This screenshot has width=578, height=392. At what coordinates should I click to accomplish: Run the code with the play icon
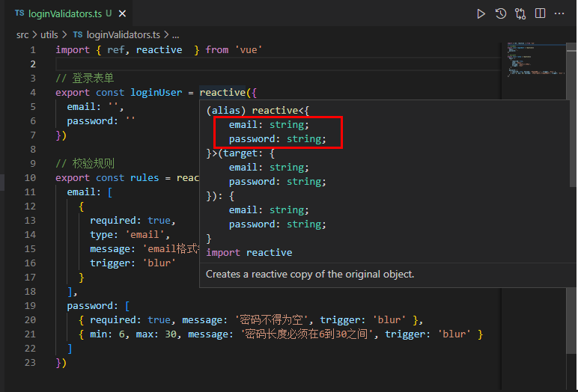[x=481, y=14]
